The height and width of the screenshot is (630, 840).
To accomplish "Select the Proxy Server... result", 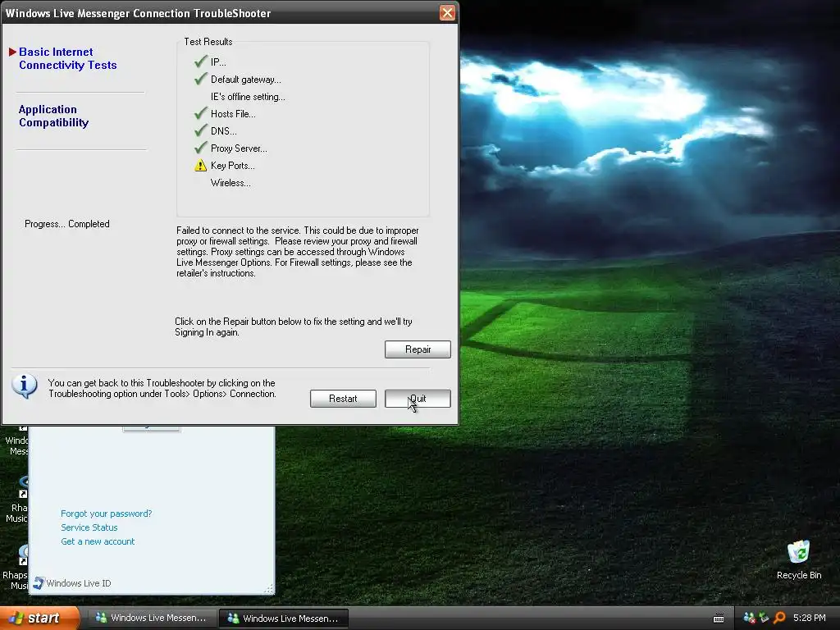I will tap(239, 148).
